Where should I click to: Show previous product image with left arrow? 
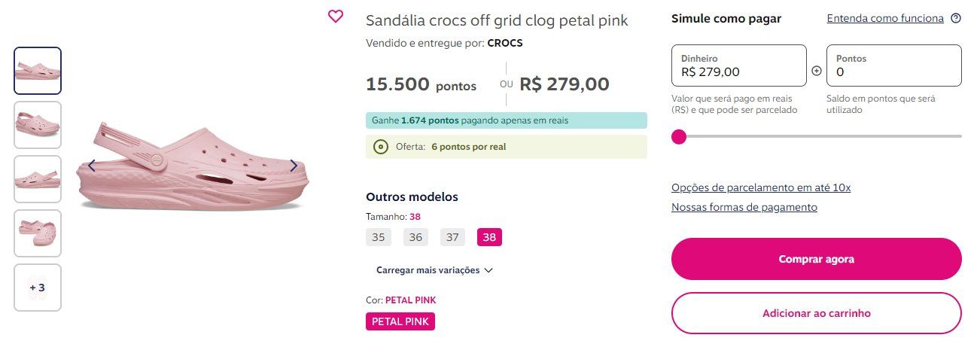click(x=92, y=166)
